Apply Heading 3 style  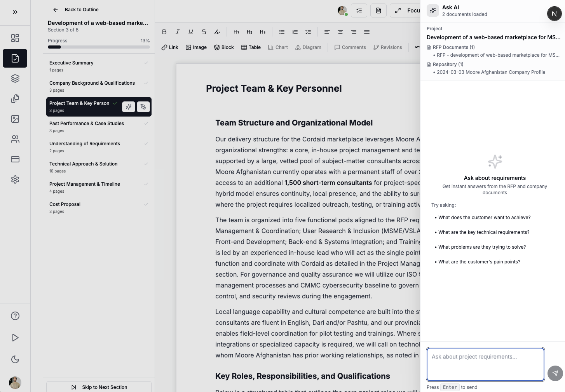(263, 32)
